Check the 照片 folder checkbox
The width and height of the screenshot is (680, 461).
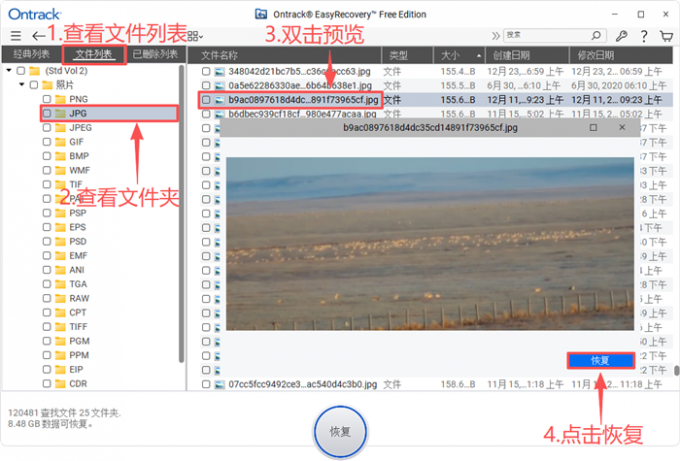pos(34,85)
